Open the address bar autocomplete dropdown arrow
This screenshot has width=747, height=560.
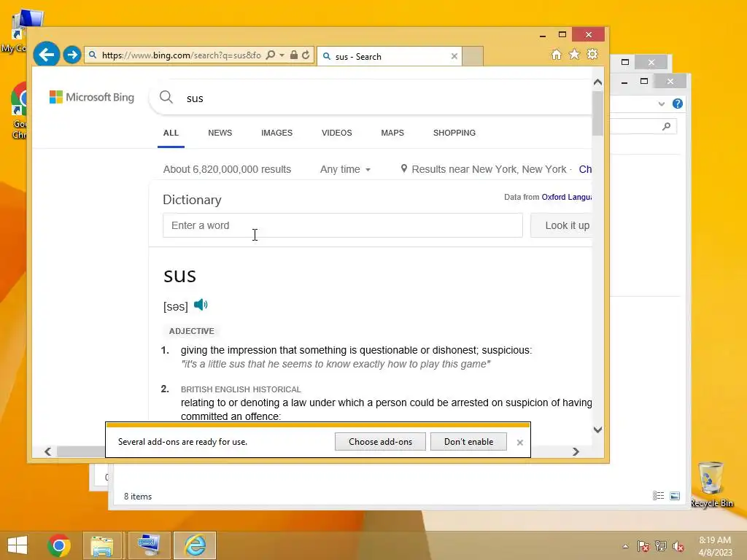tap(282, 55)
